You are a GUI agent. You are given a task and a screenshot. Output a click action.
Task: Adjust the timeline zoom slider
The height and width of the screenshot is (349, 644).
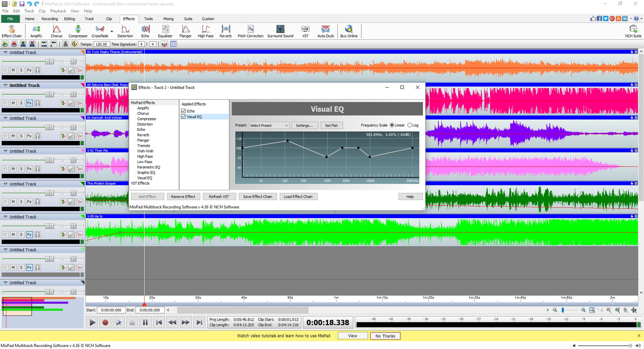(563, 310)
